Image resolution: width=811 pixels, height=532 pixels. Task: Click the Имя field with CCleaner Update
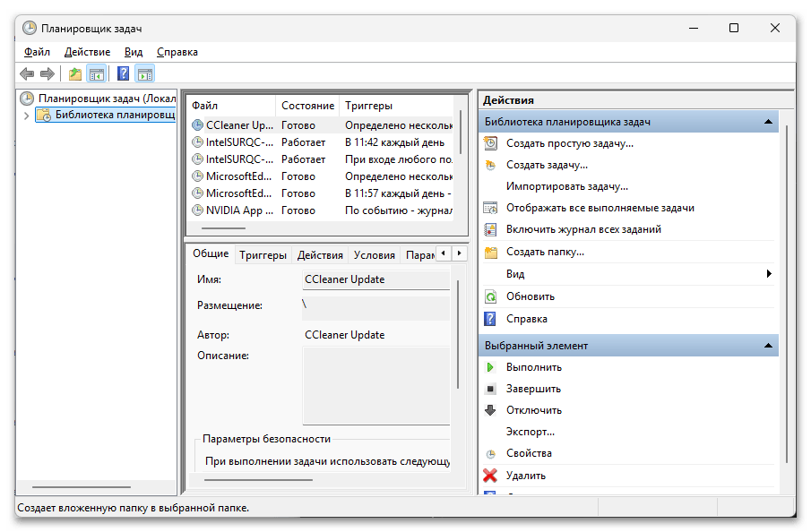[x=376, y=279]
